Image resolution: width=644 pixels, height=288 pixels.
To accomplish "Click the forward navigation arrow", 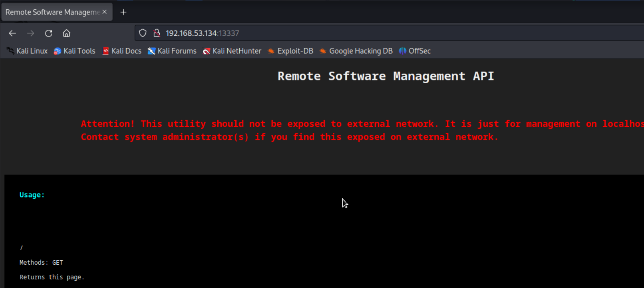I will (31, 33).
